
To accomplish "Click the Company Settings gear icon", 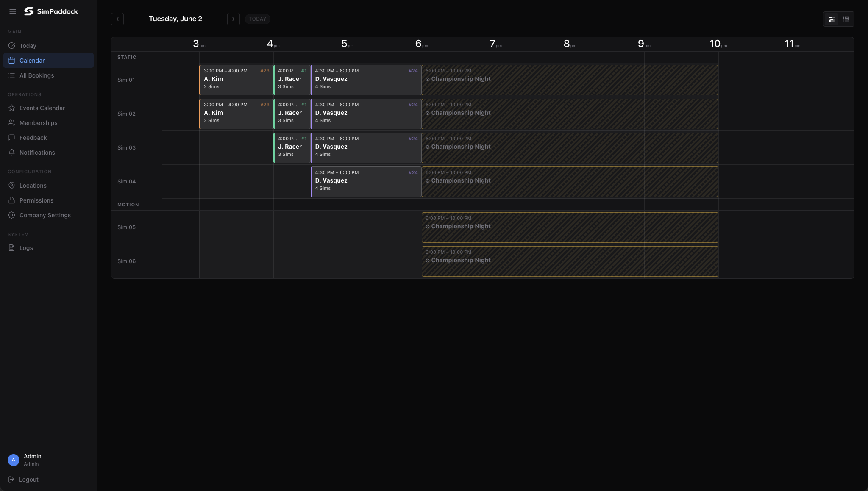I will (12, 215).
